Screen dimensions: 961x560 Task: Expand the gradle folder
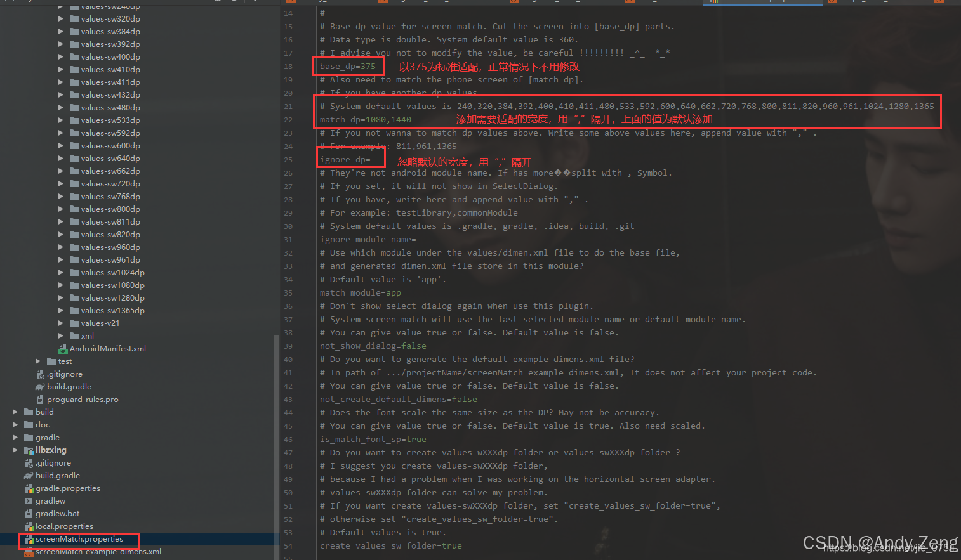(15, 437)
